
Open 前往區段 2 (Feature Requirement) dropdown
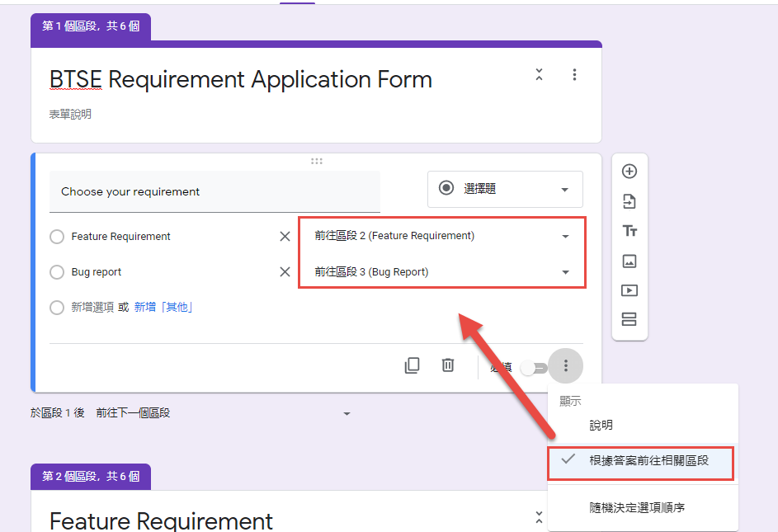(441, 236)
